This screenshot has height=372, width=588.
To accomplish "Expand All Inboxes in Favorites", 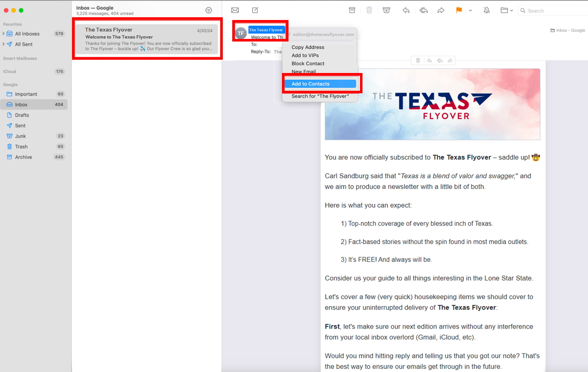I will pos(3,33).
